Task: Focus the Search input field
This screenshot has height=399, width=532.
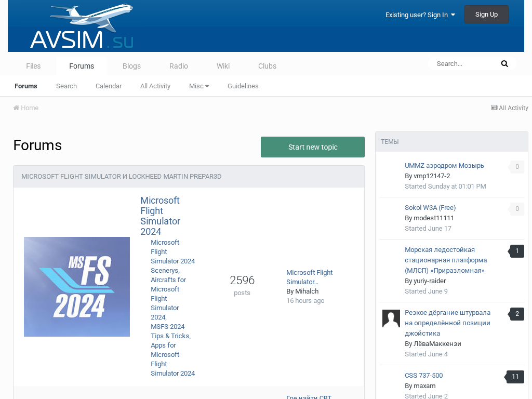Action: (464, 64)
